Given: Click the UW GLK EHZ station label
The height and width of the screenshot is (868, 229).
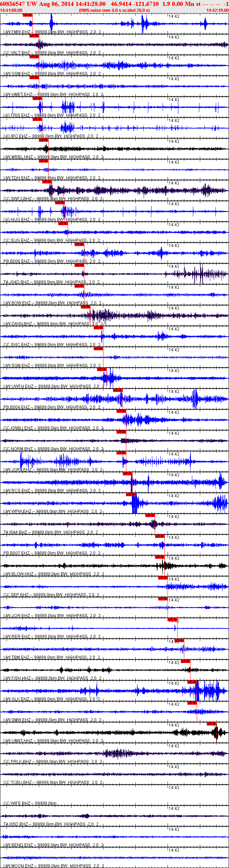Looking at the screenshot, I should click(x=52, y=699).
